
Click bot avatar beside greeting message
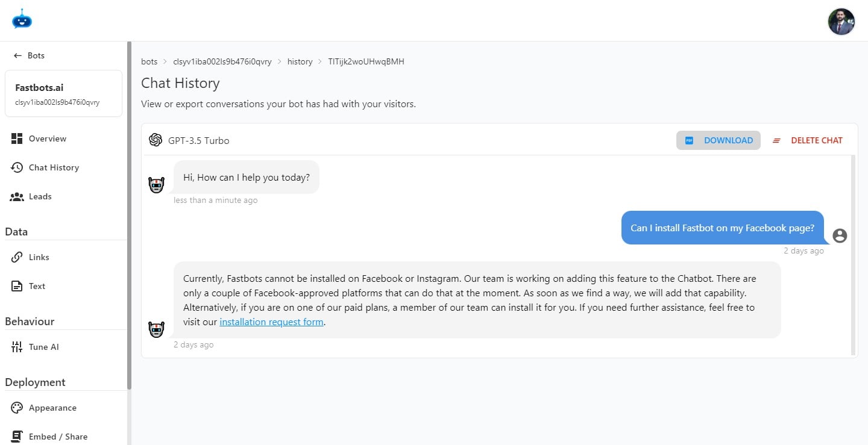(x=156, y=185)
